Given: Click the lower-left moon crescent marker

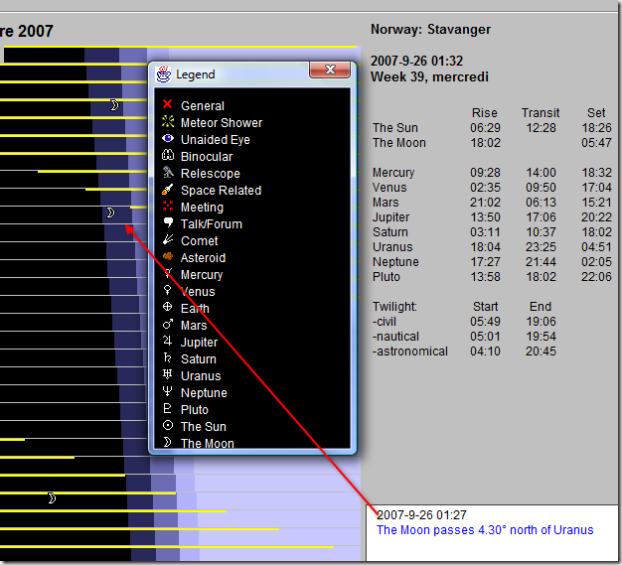Looking at the screenshot, I should pos(52,497).
